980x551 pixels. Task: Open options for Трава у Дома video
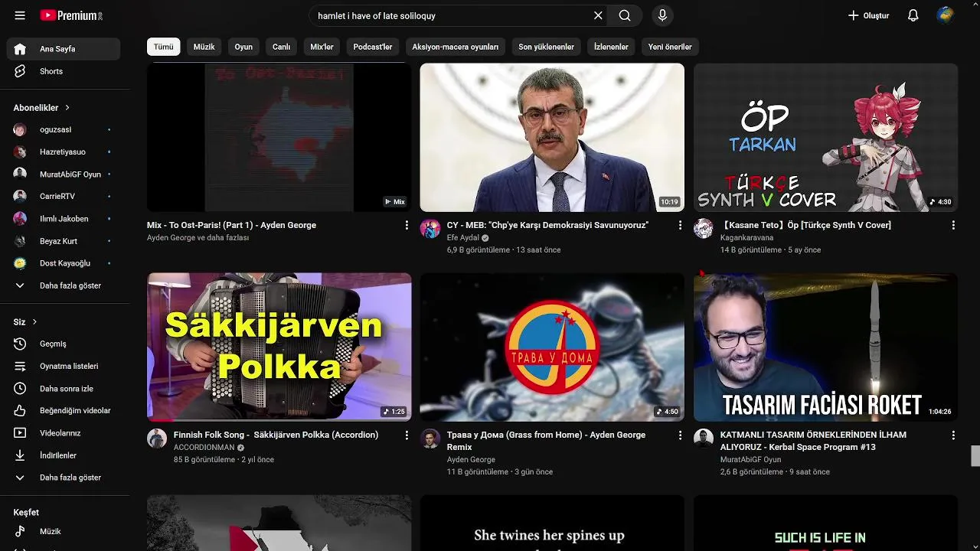coord(680,435)
